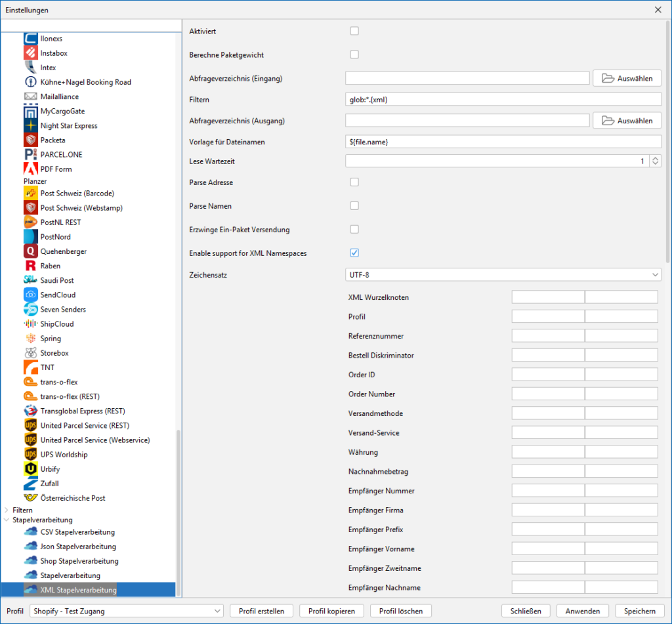Enable the Aktiviert checkbox
This screenshot has width=672, height=624.
(354, 31)
